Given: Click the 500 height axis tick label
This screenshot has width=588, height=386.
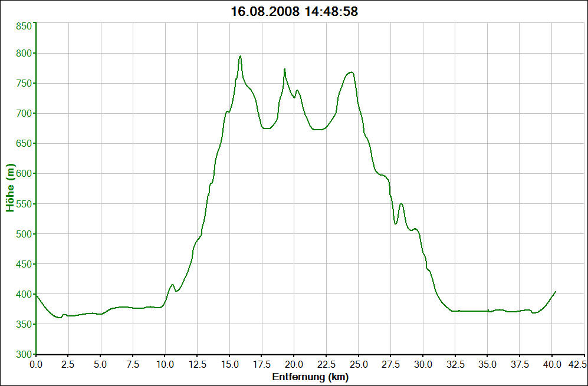Looking at the screenshot, I should click(x=24, y=234).
